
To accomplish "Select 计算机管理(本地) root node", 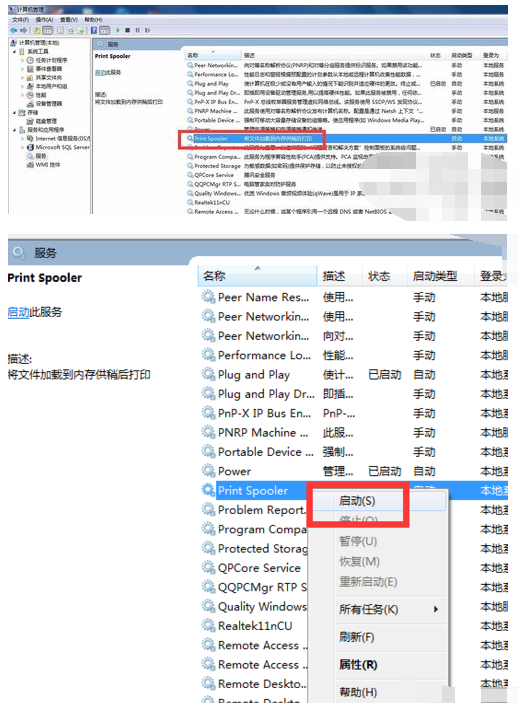I will 39,43.
